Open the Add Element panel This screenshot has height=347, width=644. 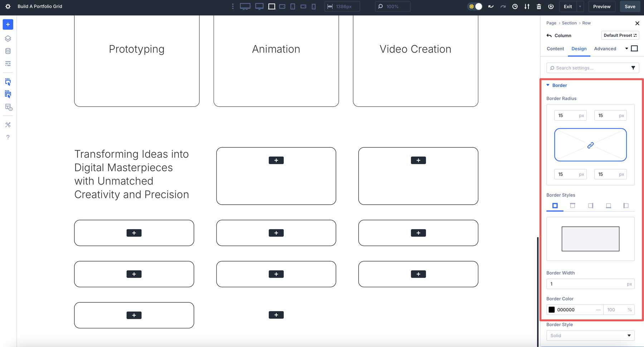8,24
